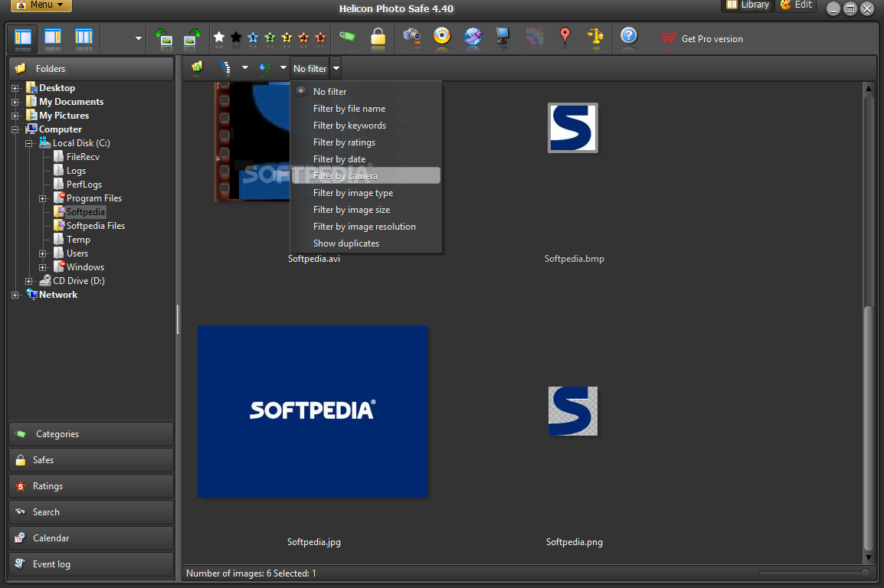884x588 pixels.
Task: Click Get Pro version link
Action: pyautogui.click(x=702, y=39)
